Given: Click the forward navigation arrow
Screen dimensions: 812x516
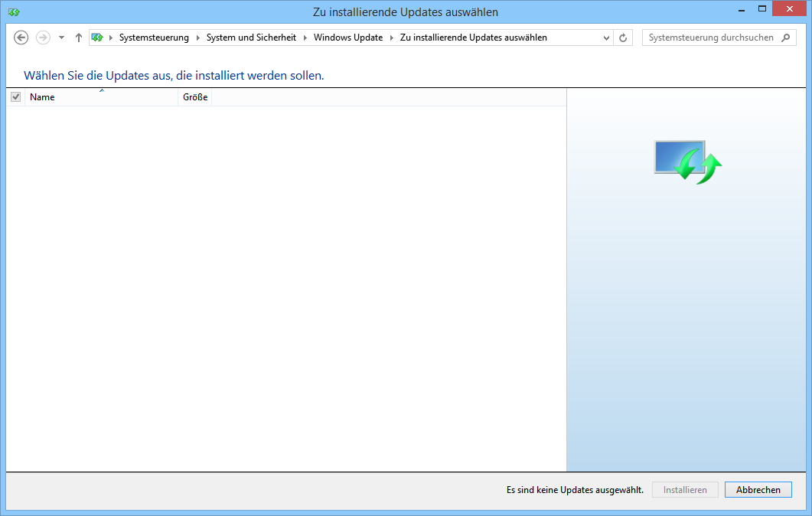Looking at the screenshot, I should 43,38.
